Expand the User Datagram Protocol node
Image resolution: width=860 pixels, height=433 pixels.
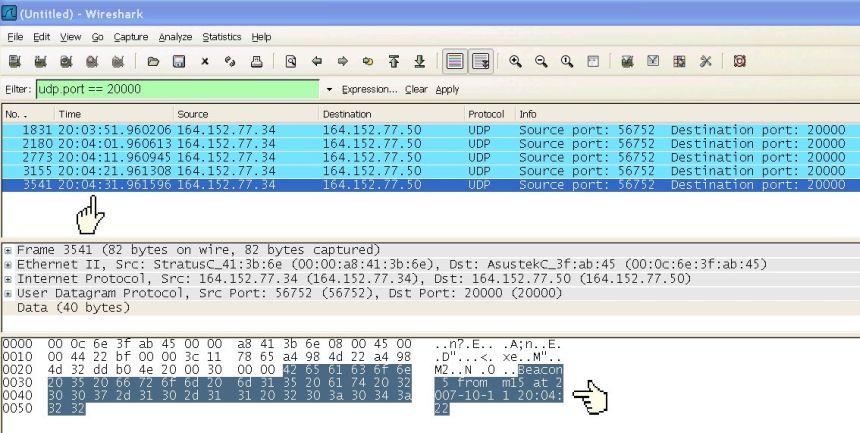8,293
